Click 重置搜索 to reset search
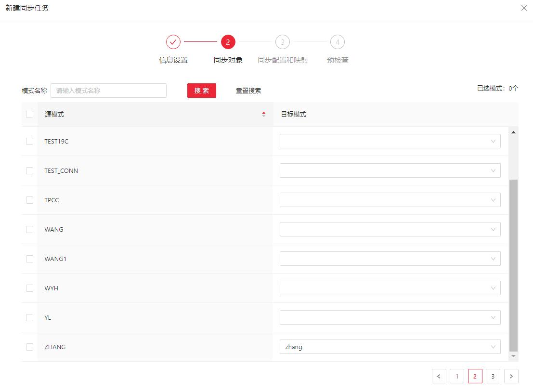Screen dimensions: 533x392 [x=248, y=91]
